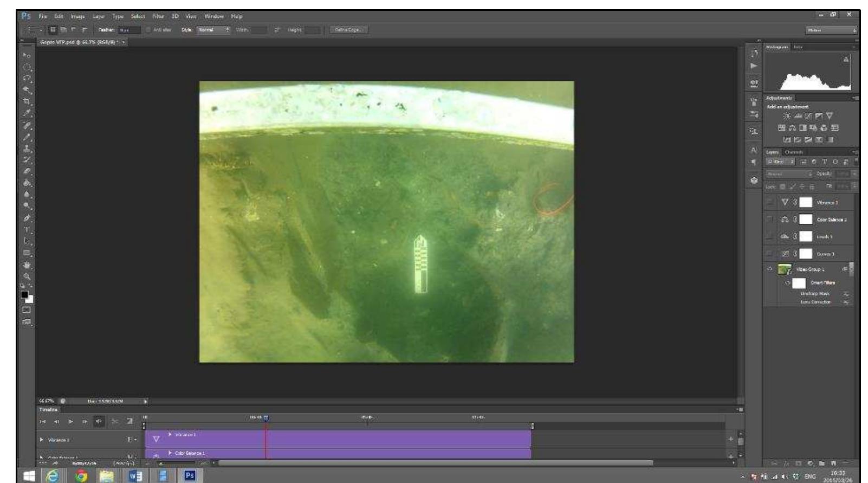Toggle Quick Mask mode
The width and height of the screenshot is (868, 483).
pos(27,310)
